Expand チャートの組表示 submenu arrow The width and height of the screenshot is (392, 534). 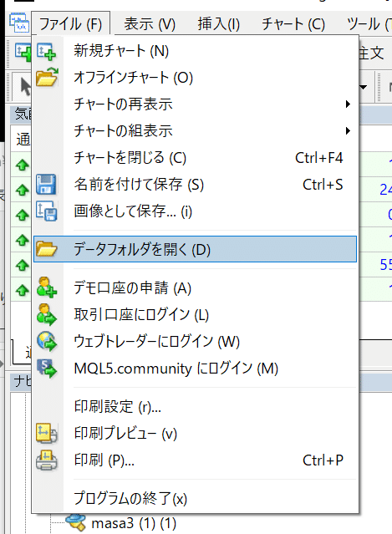(x=348, y=130)
